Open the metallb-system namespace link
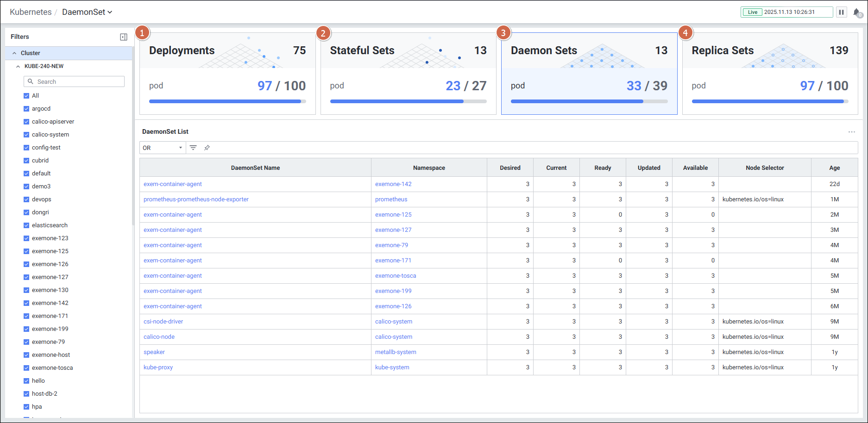The height and width of the screenshot is (423, 868). coord(396,352)
